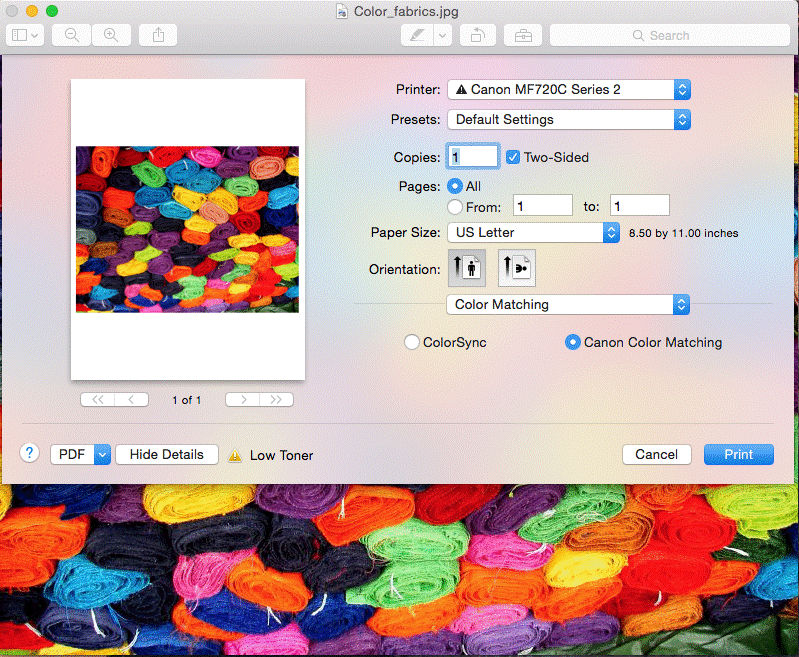Click the Cancel button
Screen dimensions: 799x657
[x=656, y=454]
